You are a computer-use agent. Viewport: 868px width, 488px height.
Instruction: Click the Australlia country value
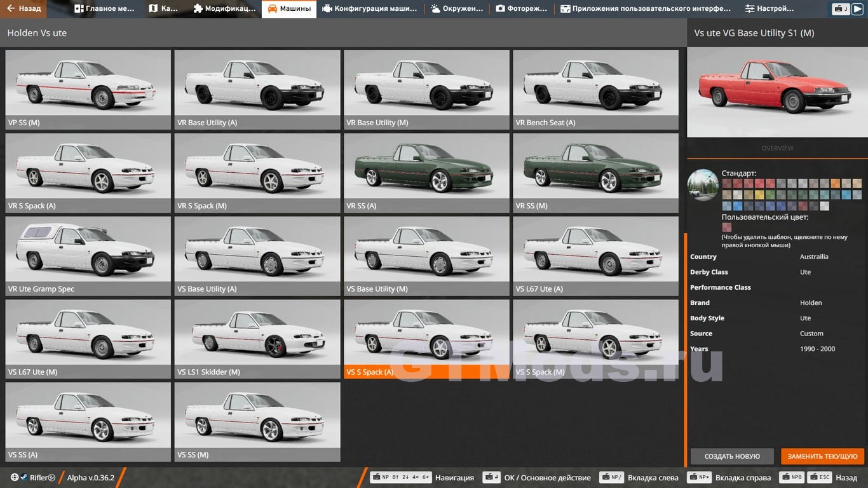[x=814, y=257]
